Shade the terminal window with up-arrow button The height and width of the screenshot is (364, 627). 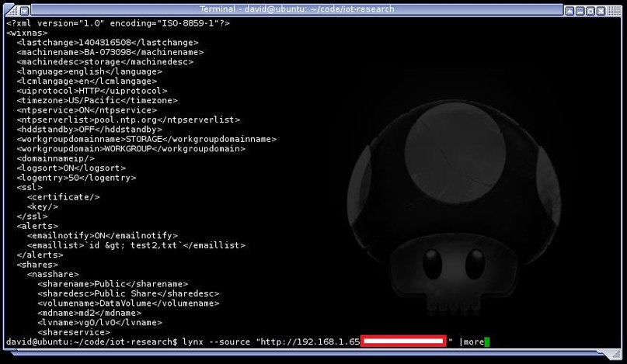tap(570, 11)
